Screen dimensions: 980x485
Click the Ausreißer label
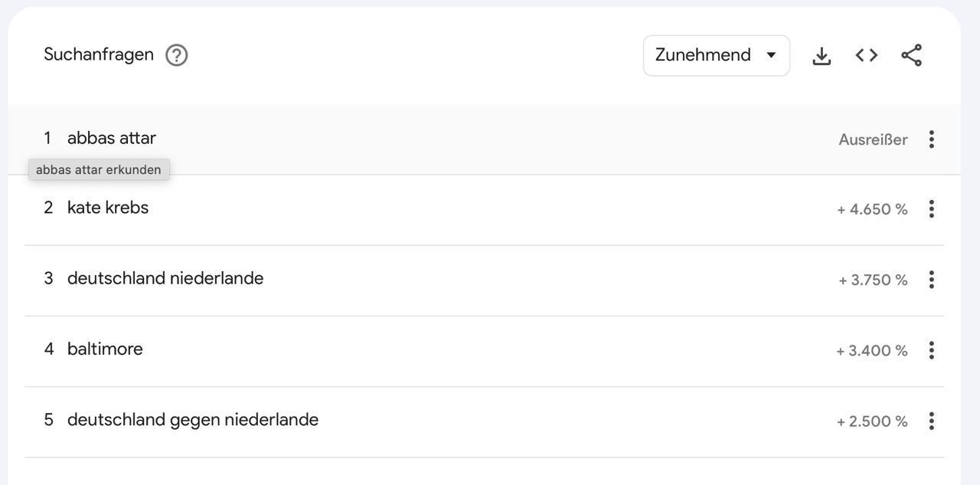pos(873,139)
